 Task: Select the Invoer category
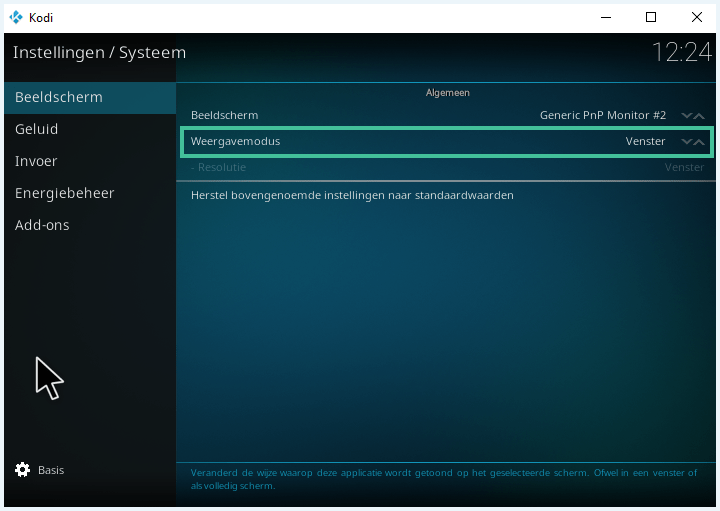90,162
